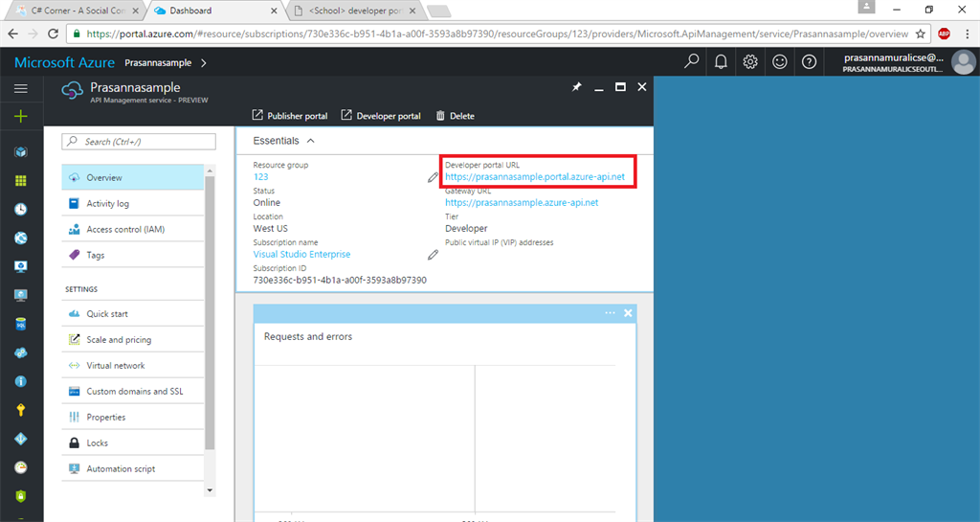Open App Services globe icon in sidebar
Viewport: 980px width, 522px height.
click(x=21, y=238)
